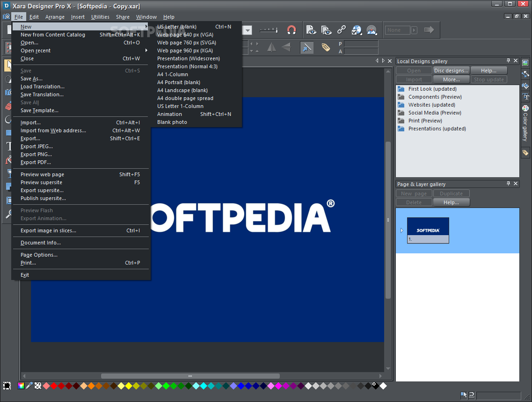The height and width of the screenshot is (402, 532).
Task: Click the Disc designs... button
Action: 451,71
